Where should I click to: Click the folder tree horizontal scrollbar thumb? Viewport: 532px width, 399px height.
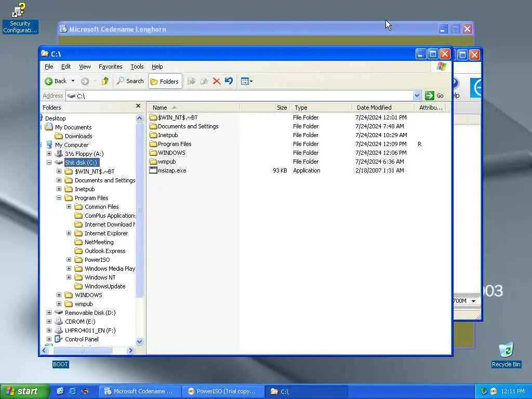[x=83, y=351]
